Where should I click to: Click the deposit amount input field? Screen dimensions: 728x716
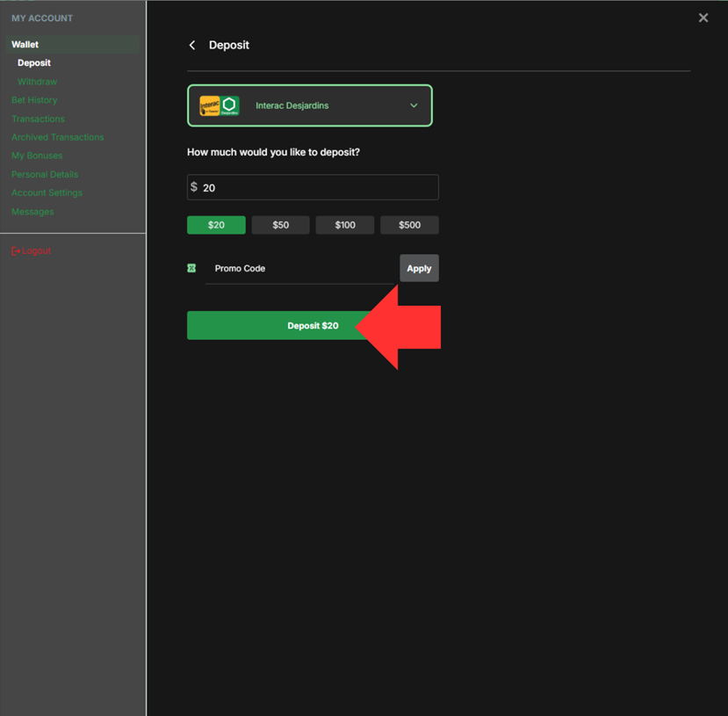(x=316, y=187)
